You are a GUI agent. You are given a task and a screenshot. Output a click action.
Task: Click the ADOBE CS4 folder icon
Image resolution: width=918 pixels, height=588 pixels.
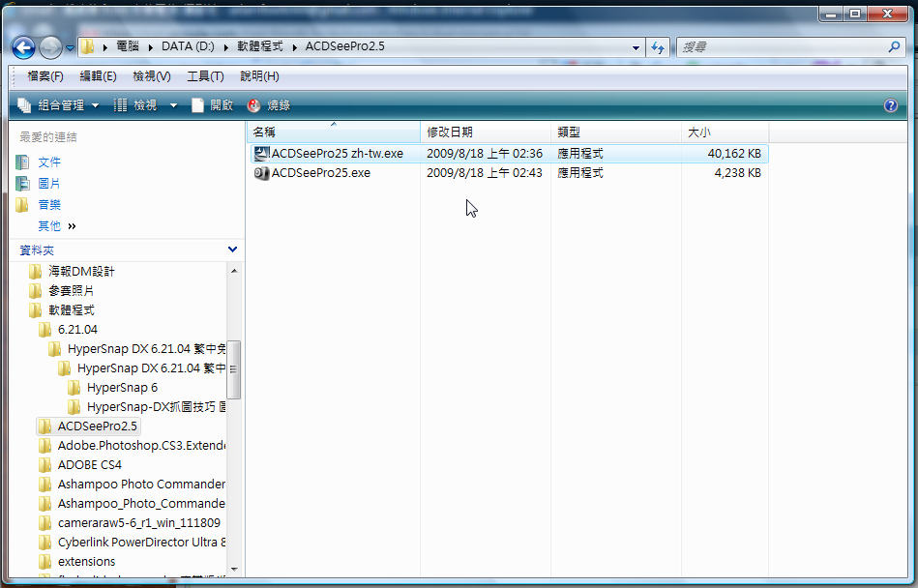pos(45,464)
